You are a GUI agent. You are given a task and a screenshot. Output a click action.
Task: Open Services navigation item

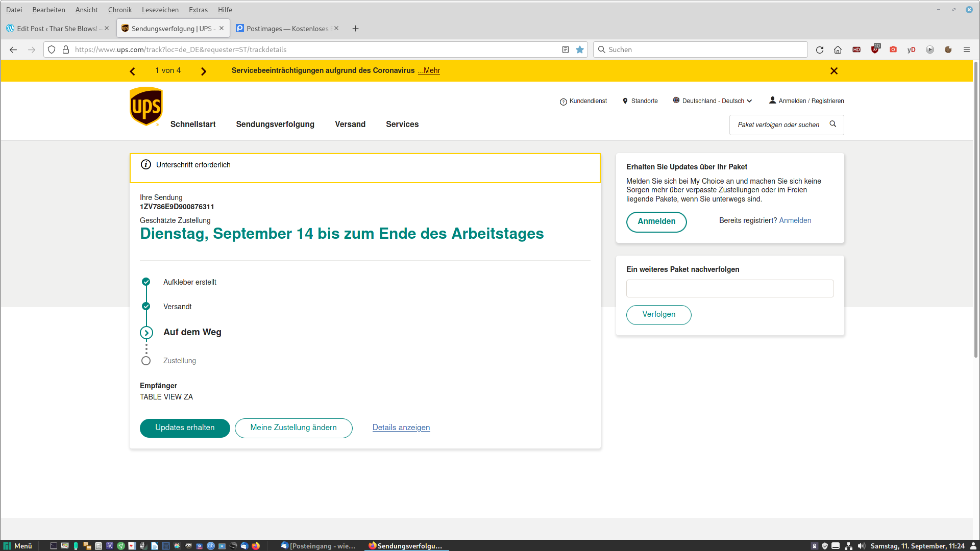(x=402, y=124)
